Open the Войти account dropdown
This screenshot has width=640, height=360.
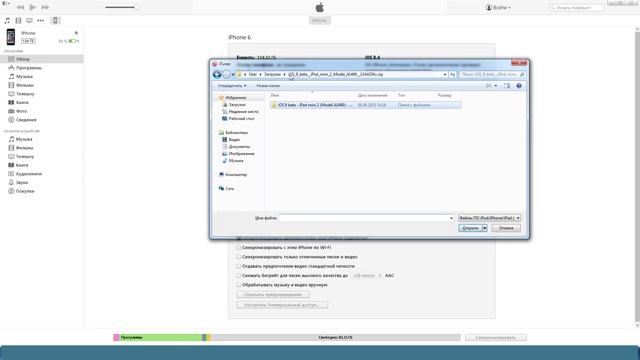coord(498,7)
